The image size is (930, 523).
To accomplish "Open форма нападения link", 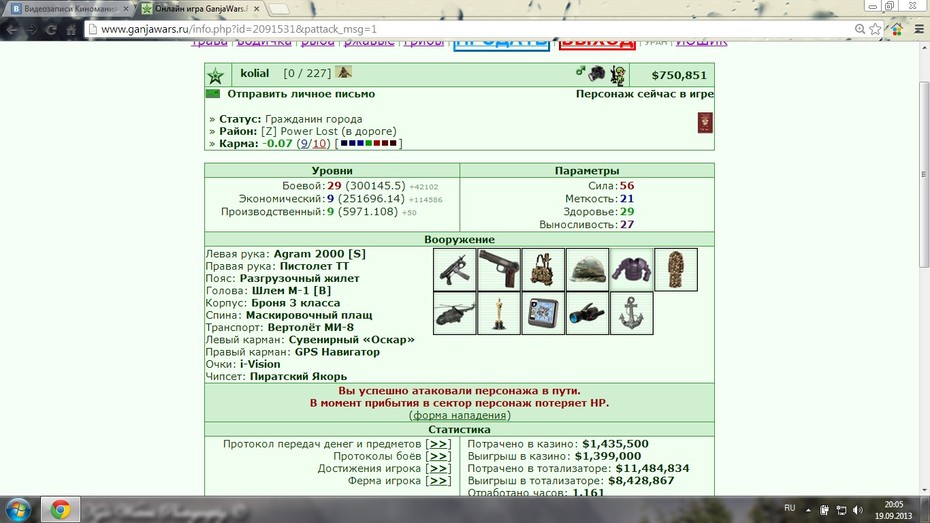I will coord(460,415).
